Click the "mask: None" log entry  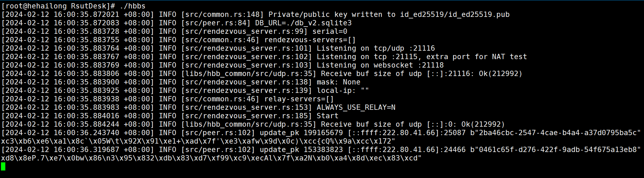coord(338,82)
